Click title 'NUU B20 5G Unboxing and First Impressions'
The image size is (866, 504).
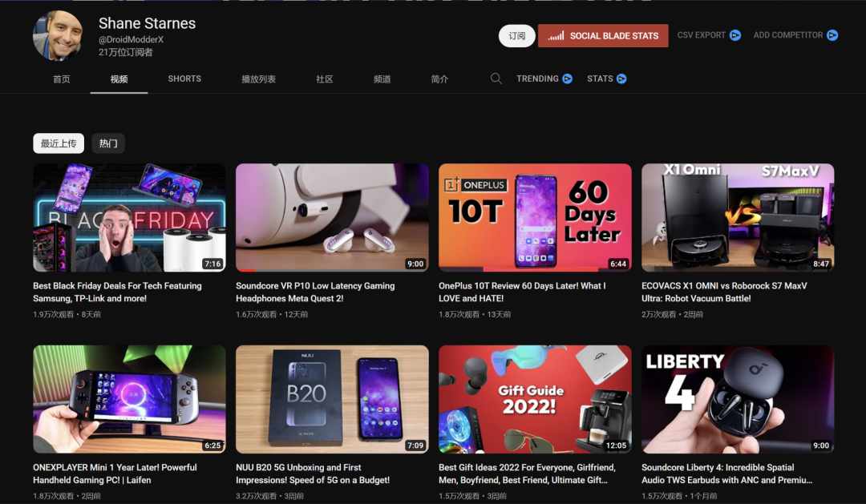(313, 474)
